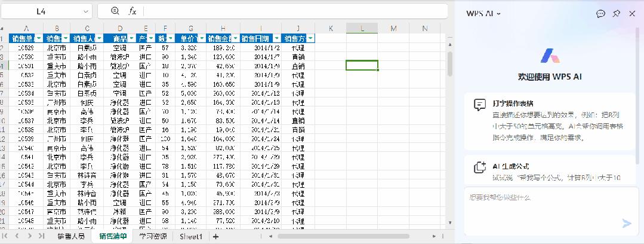Select column L header
This screenshot has height=244, width=644.
(x=362, y=28)
